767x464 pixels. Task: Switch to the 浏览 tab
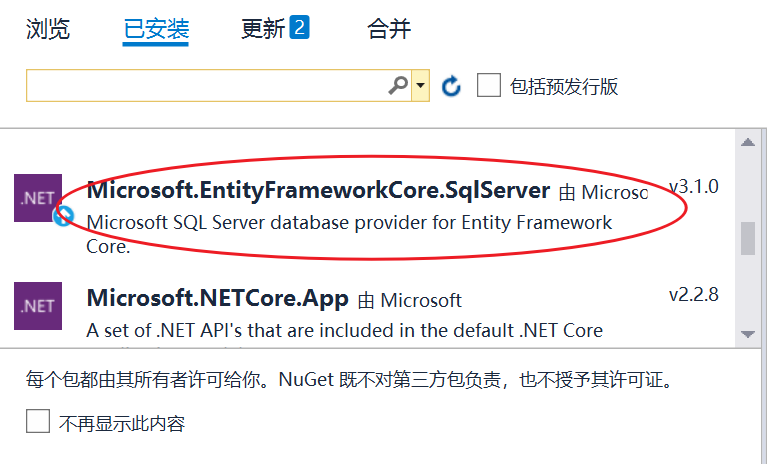[x=48, y=29]
